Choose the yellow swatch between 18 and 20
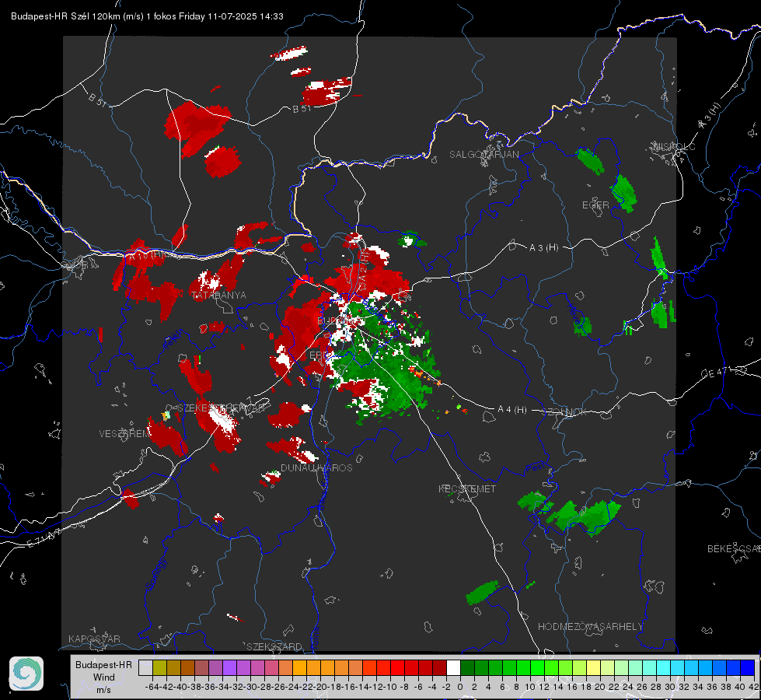Image resolution: width=761 pixels, height=700 pixels. [593, 667]
